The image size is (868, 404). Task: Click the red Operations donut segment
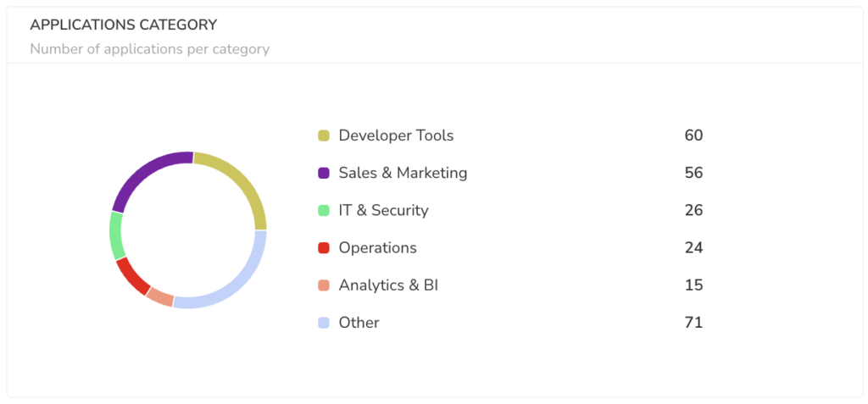tap(132, 276)
